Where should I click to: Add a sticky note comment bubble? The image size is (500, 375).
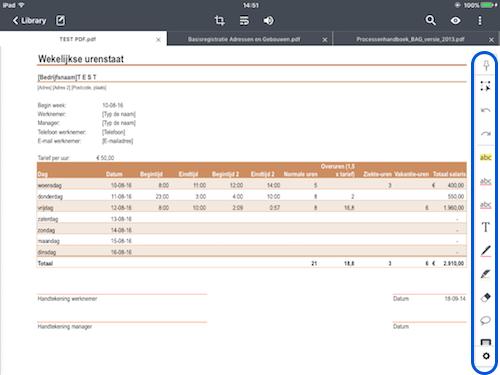click(486, 320)
